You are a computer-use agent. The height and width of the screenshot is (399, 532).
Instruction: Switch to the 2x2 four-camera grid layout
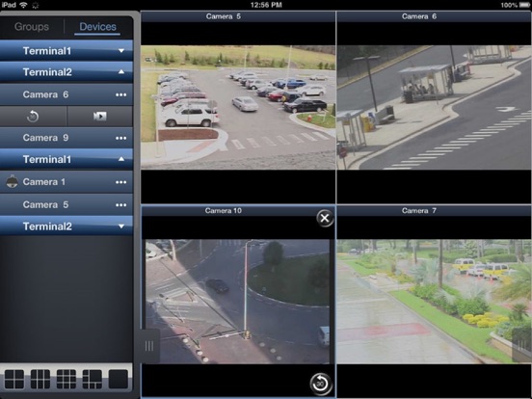click(x=14, y=379)
